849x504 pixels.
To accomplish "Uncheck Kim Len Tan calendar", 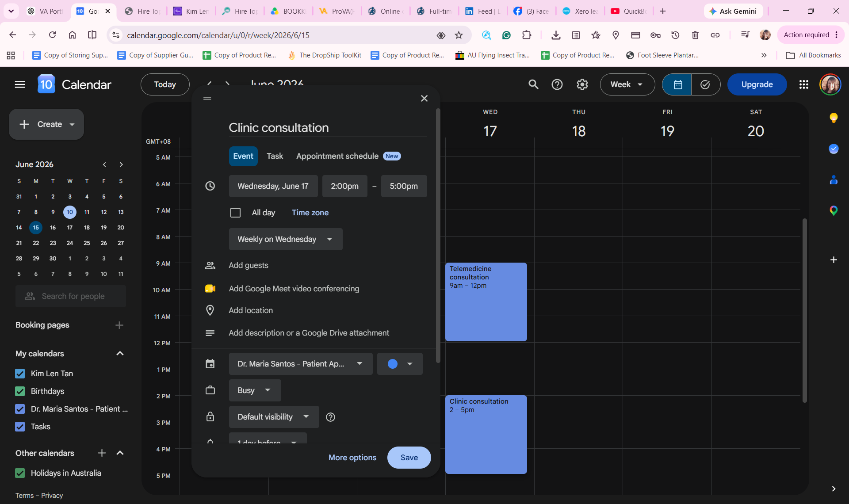I will point(20,374).
